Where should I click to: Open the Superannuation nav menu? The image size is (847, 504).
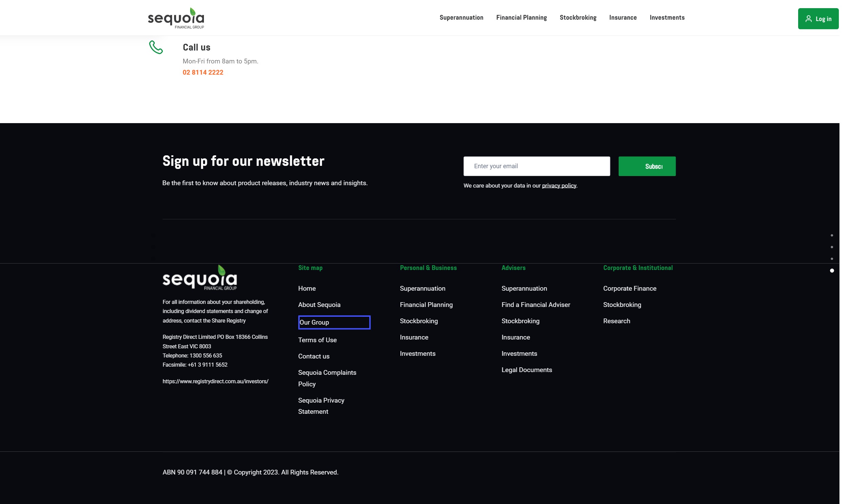[461, 18]
